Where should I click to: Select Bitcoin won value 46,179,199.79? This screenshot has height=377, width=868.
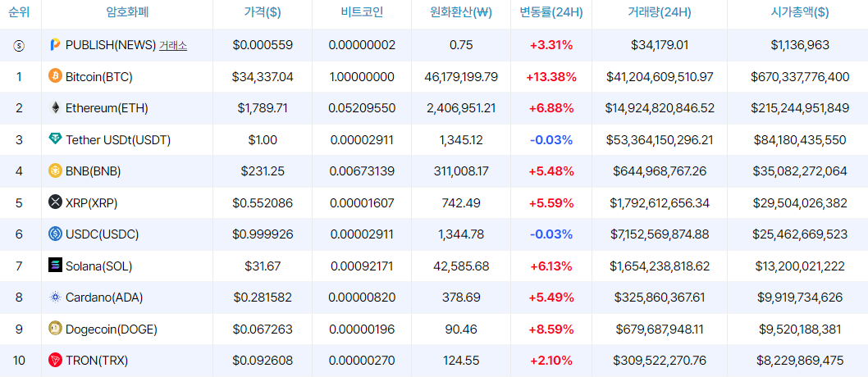[x=461, y=77]
